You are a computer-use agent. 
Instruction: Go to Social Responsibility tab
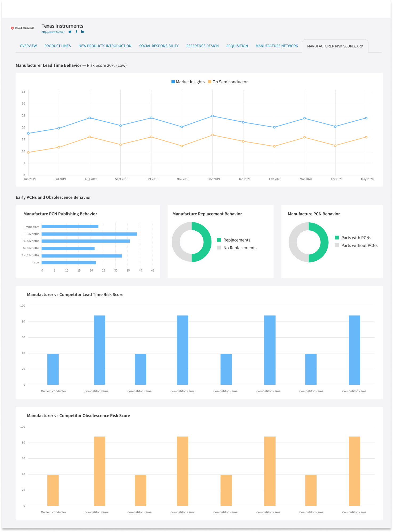coord(159,46)
